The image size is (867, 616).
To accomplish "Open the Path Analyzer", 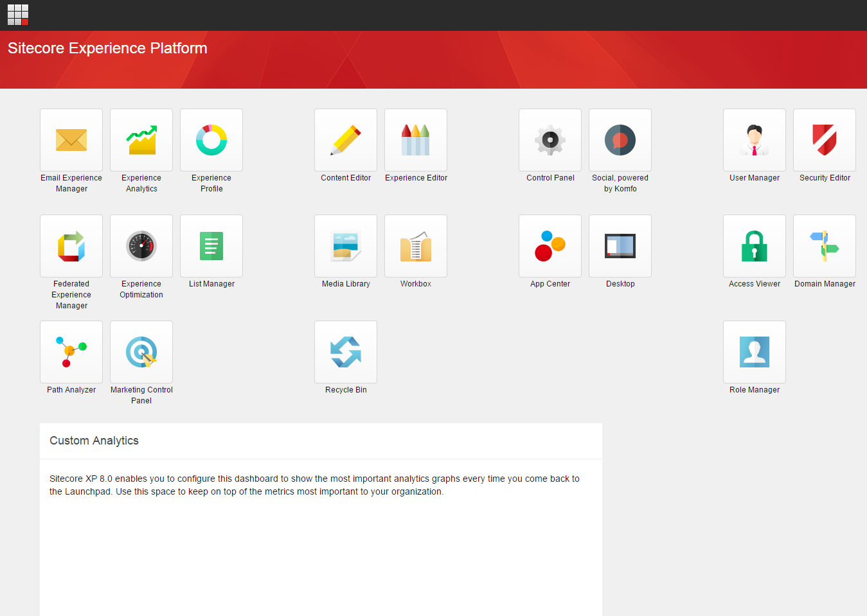I will coord(71,352).
